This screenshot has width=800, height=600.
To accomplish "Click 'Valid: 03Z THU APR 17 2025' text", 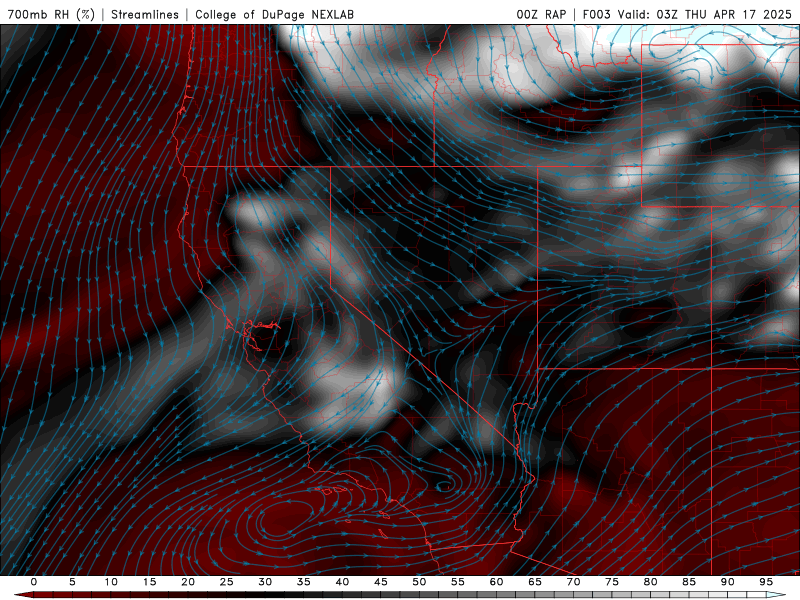I will pyautogui.click(x=705, y=14).
